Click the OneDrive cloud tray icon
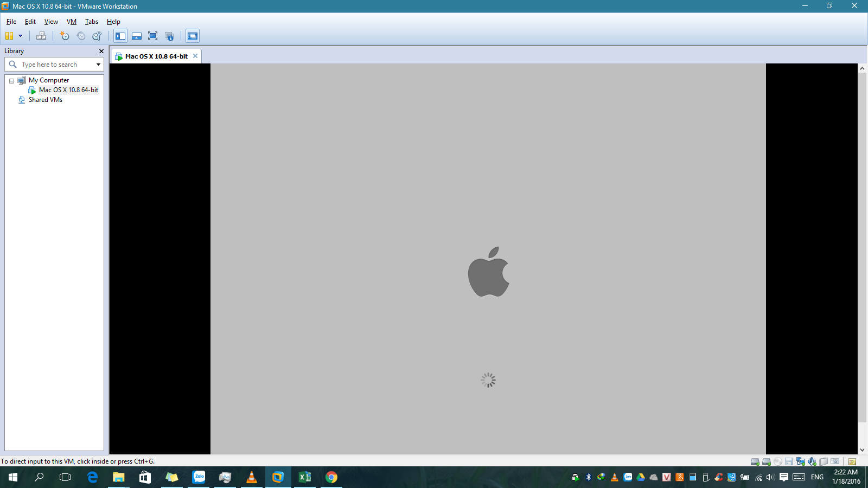The image size is (868, 488). [x=654, y=477]
